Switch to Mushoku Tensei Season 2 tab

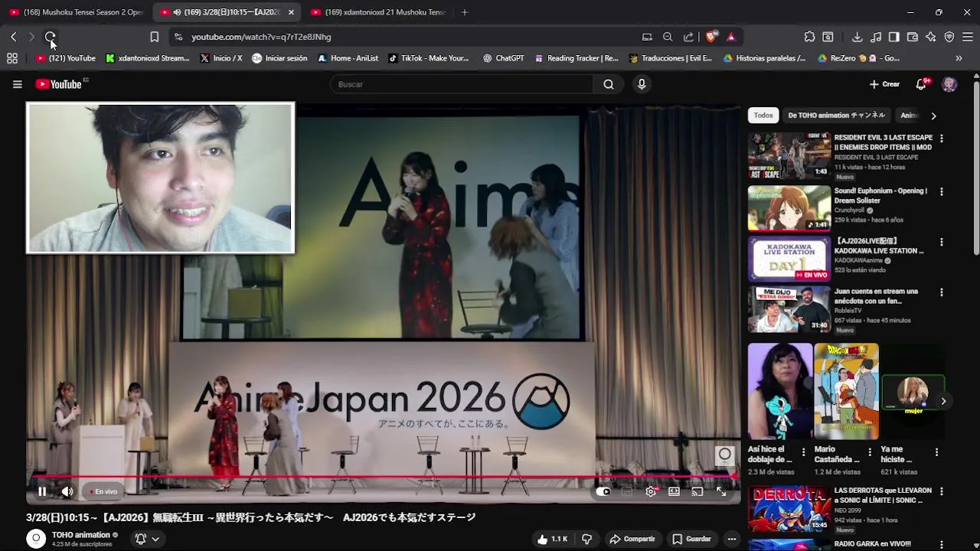pos(76,12)
